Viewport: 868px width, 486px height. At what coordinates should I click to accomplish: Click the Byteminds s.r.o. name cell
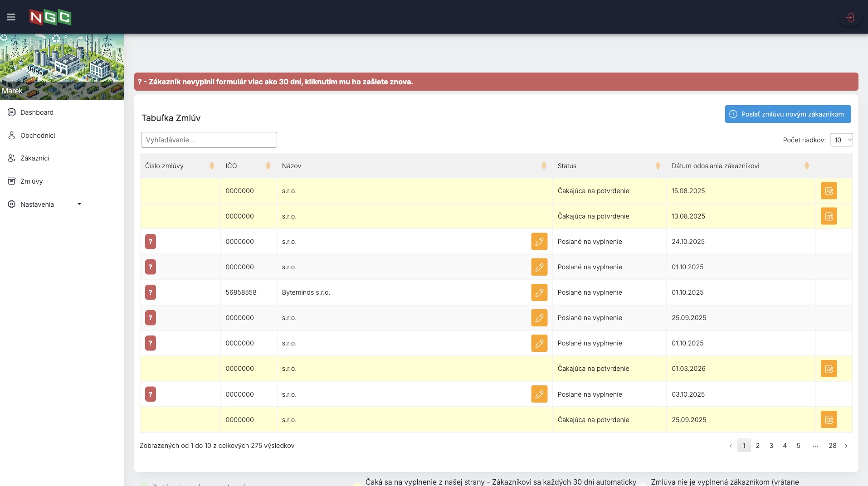pyautogui.click(x=414, y=292)
